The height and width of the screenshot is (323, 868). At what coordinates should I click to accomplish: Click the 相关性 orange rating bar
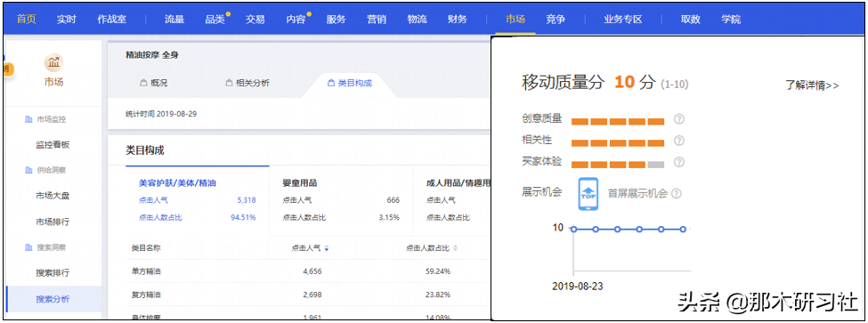617,142
